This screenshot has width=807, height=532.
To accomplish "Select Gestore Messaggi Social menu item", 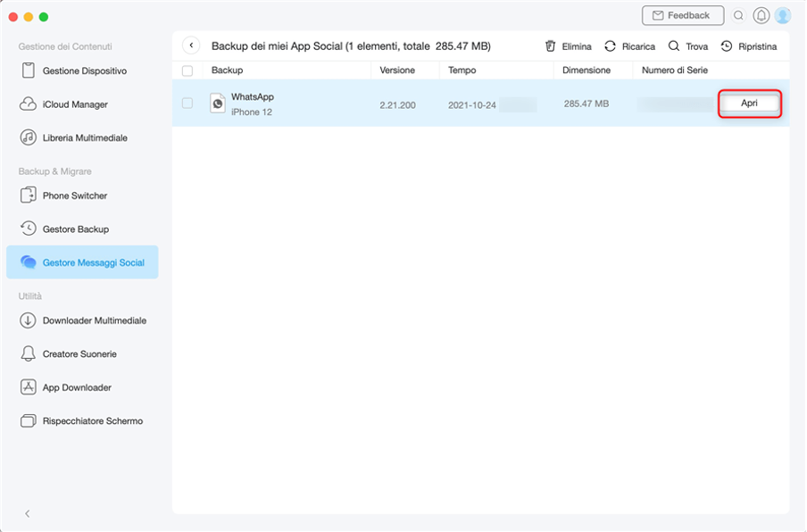I will [82, 262].
